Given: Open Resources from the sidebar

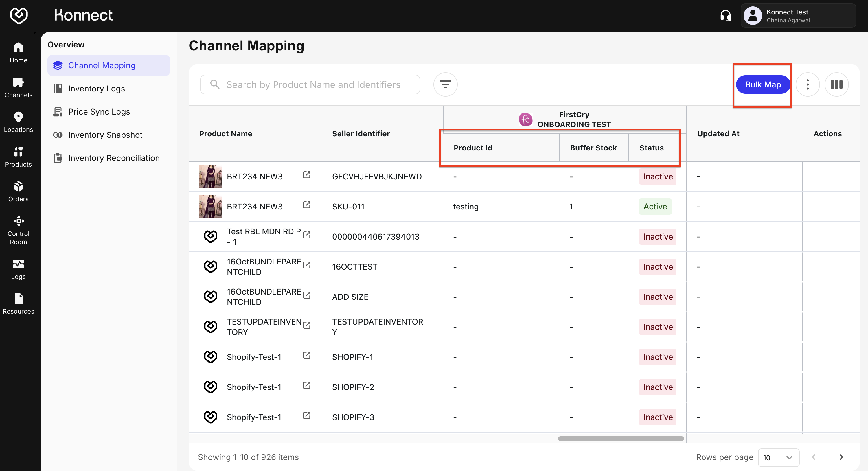Looking at the screenshot, I should [x=18, y=303].
